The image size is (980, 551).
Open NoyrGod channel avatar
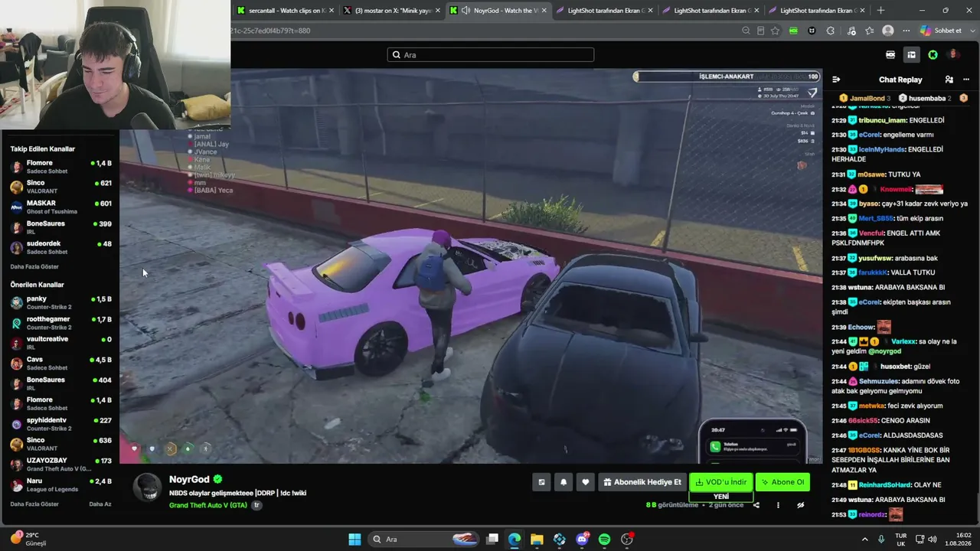147,487
